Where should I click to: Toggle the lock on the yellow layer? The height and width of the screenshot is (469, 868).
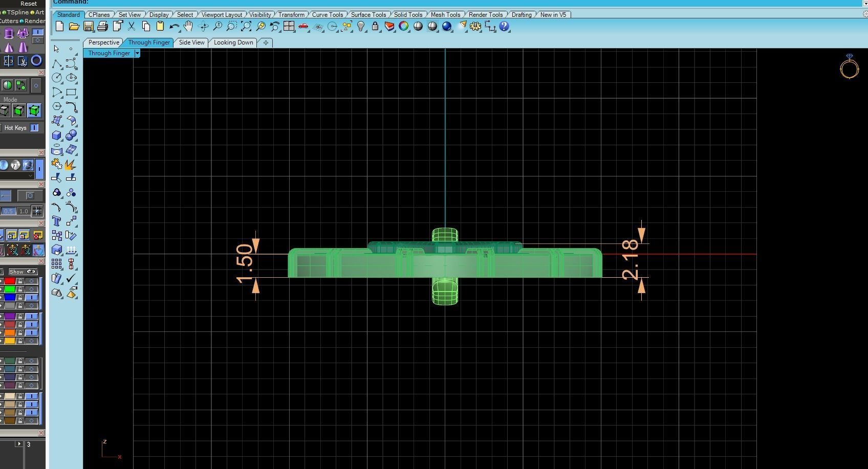pos(20,341)
